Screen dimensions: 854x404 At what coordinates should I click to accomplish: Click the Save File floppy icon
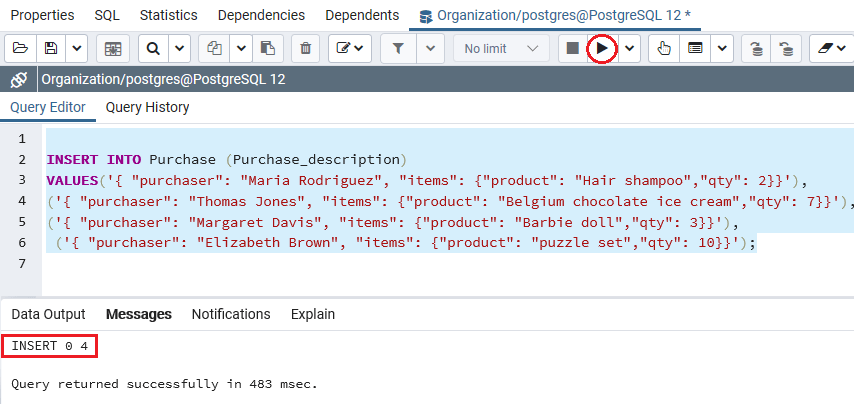point(51,48)
